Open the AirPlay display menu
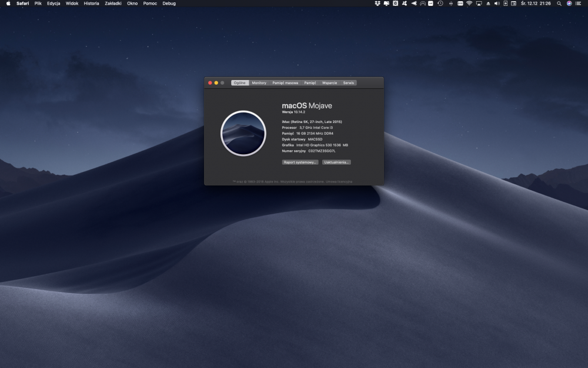This screenshot has height=368, width=588. 479,4
